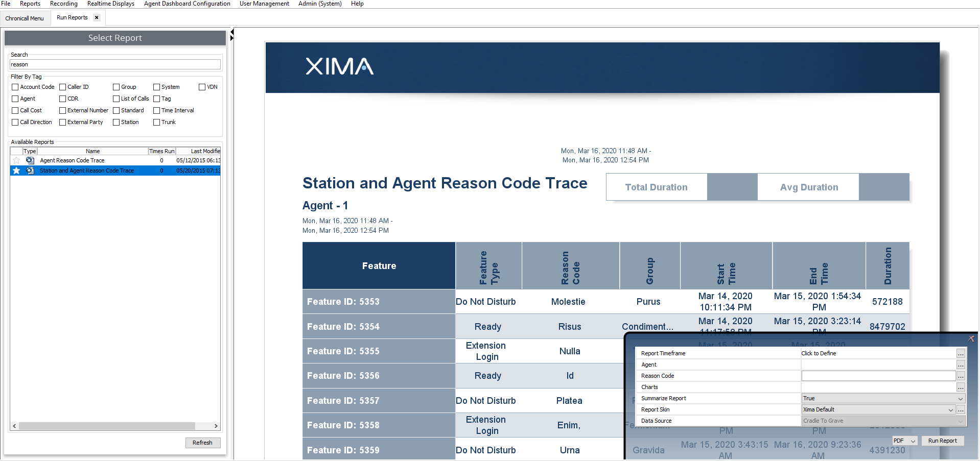This screenshot has width=980, height=461.
Task: Toggle External Party tag filter
Action: click(63, 122)
